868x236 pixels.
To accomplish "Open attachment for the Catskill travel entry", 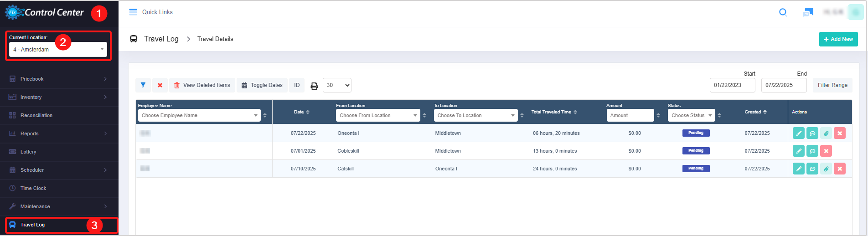I will point(826,169).
